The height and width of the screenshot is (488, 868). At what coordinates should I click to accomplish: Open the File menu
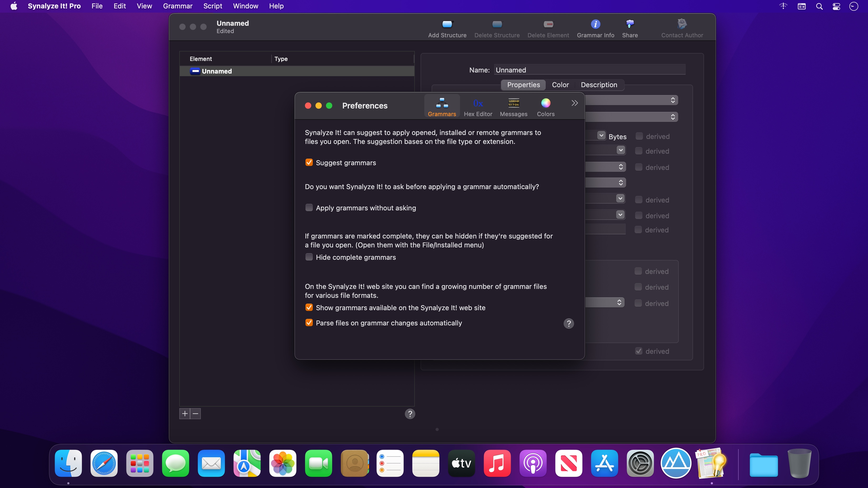point(97,6)
